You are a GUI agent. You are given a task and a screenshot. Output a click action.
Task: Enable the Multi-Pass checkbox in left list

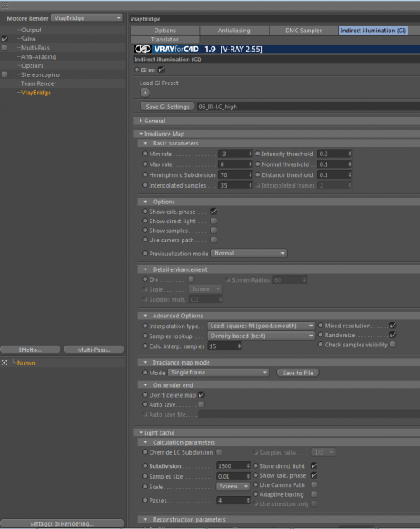[x=5, y=48]
